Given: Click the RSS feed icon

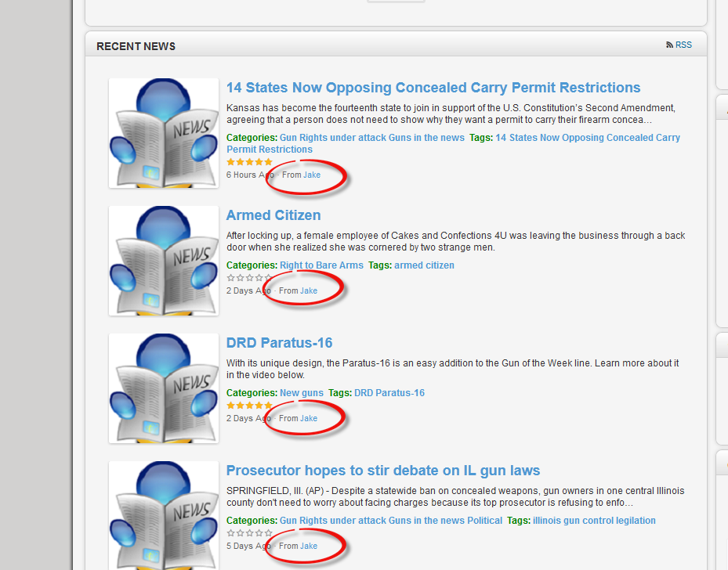Looking at the screenshot, I should (x=669, y=45).
